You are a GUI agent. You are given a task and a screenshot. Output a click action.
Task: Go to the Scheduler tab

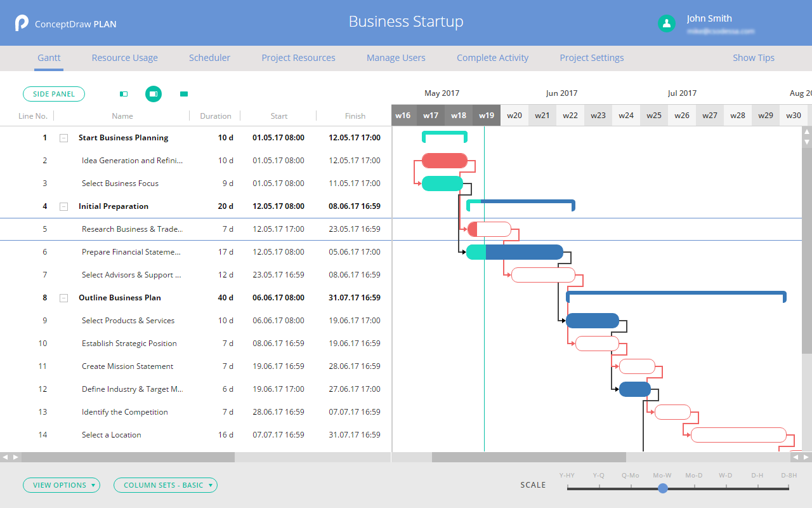[209, 58]
